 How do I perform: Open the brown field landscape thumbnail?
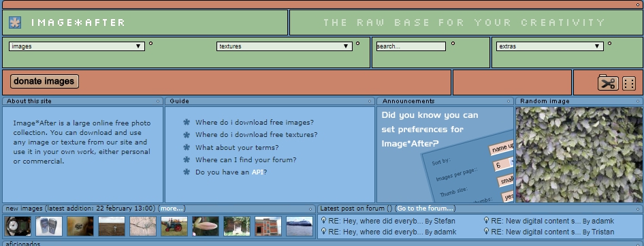point(112,226)
